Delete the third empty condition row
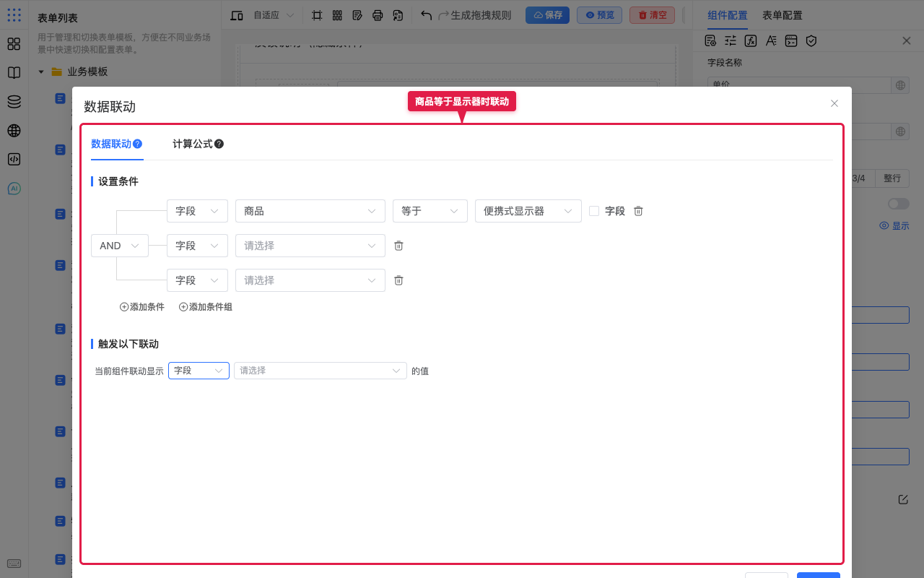924x578 pixels. point(398,280)
